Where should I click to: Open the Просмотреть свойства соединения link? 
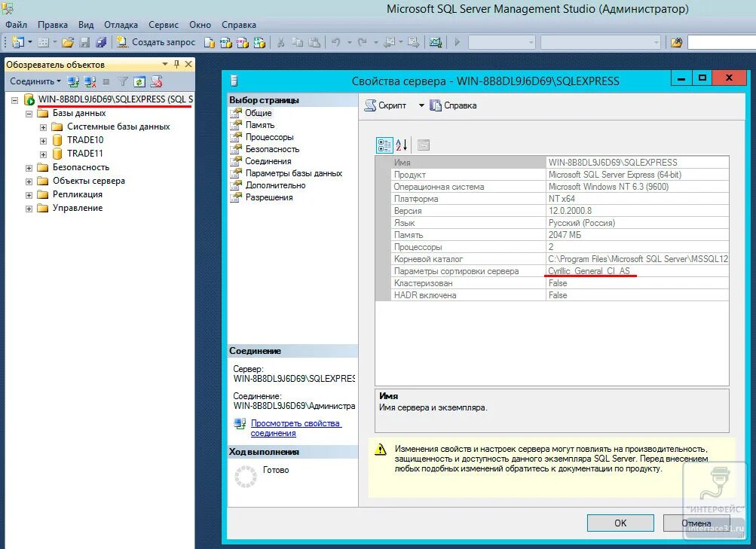pyautogui.click(x=295, y=428)
